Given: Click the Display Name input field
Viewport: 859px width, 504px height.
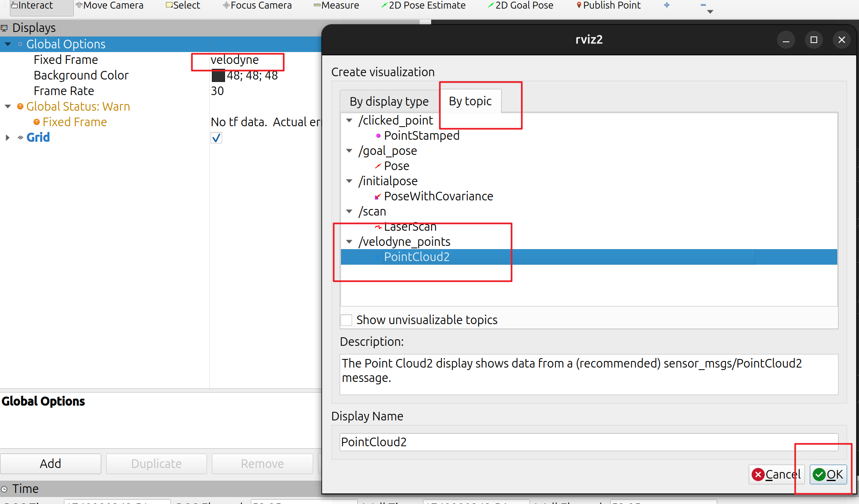Looking at the screenshot, I should pyautogui.click(x=589, y=442).
